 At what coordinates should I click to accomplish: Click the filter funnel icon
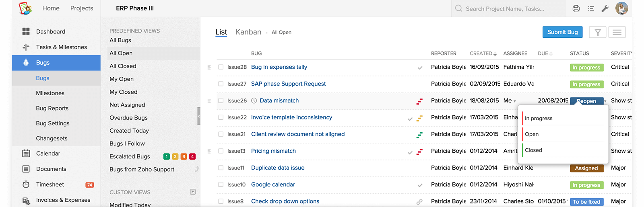(x=598, y=32)
